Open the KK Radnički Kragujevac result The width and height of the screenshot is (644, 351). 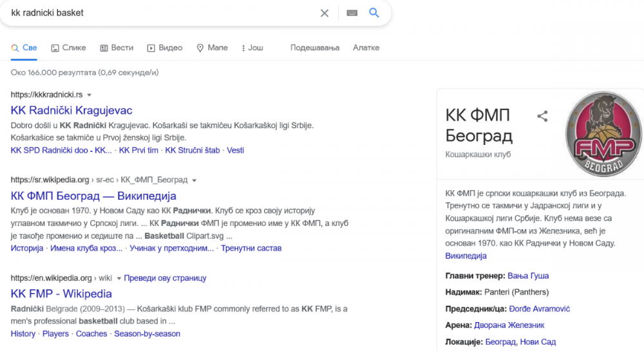click(x=71, y=110)
